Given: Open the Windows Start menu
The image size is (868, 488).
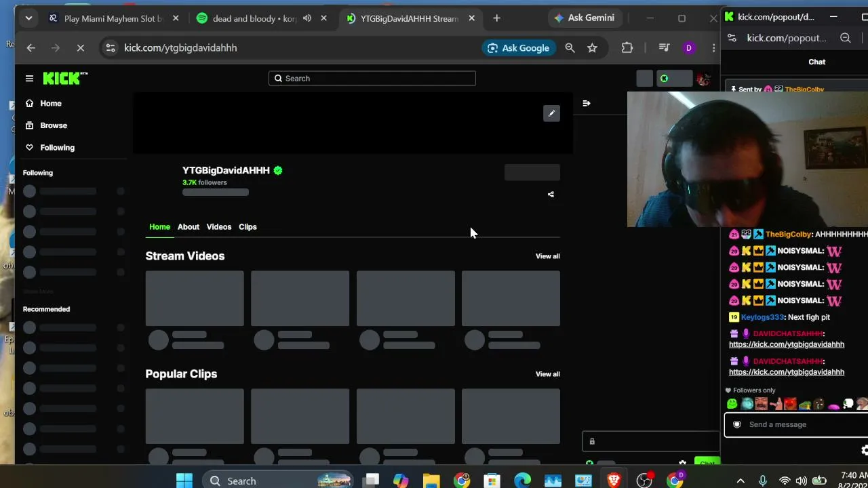Looking at the screenshot, I should 184,481.
